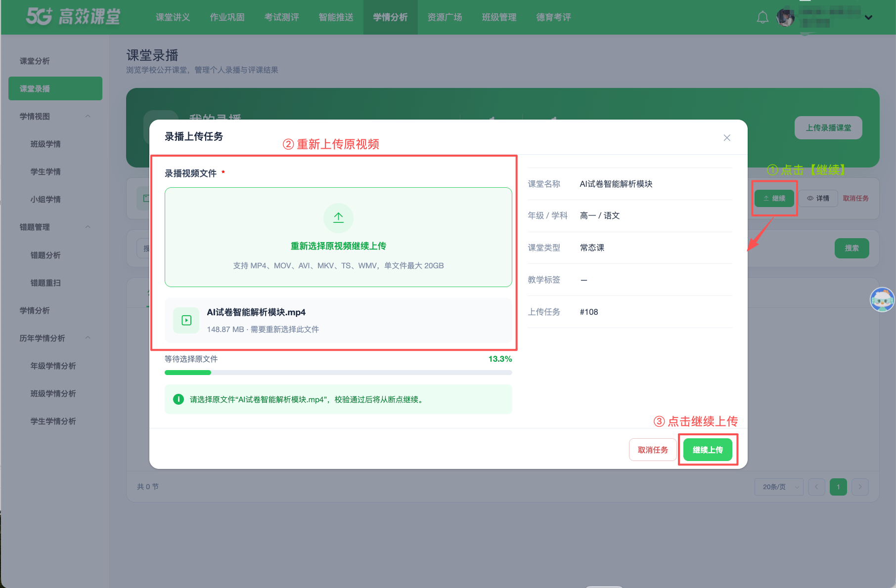The image size is (896, 588).
Task: Open the floating robot assistant icon
Action: pyautogui.click(x=882, y=299)
